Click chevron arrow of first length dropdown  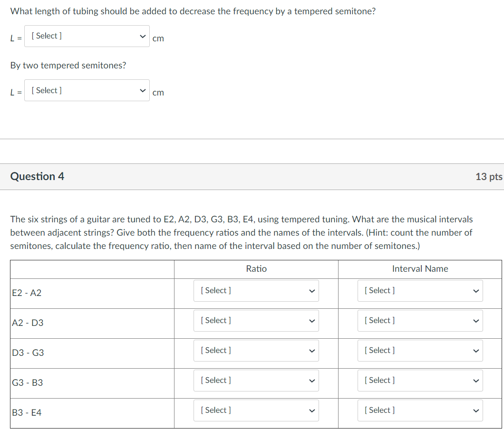pos(143,36)
